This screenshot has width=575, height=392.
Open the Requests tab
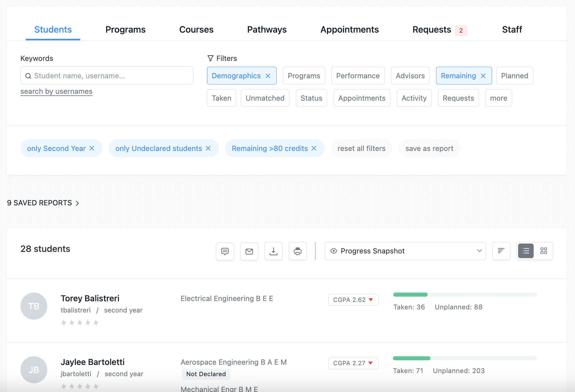pos(432,30)
